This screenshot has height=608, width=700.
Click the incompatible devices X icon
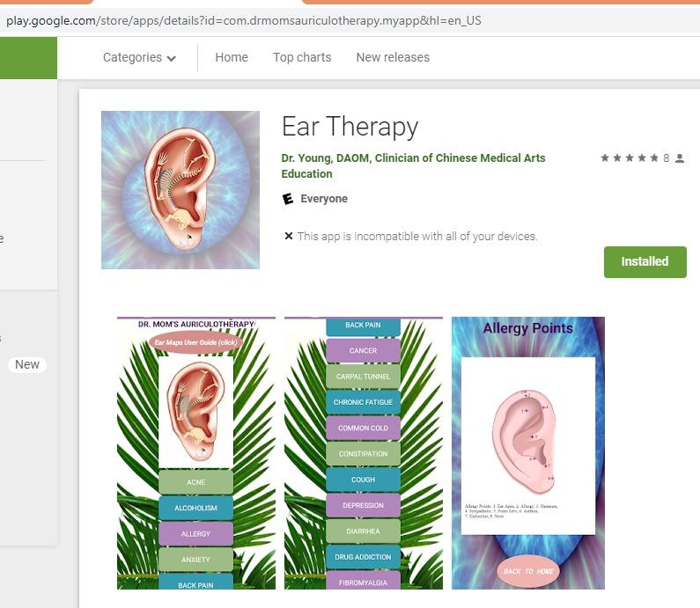coord(289,236)
